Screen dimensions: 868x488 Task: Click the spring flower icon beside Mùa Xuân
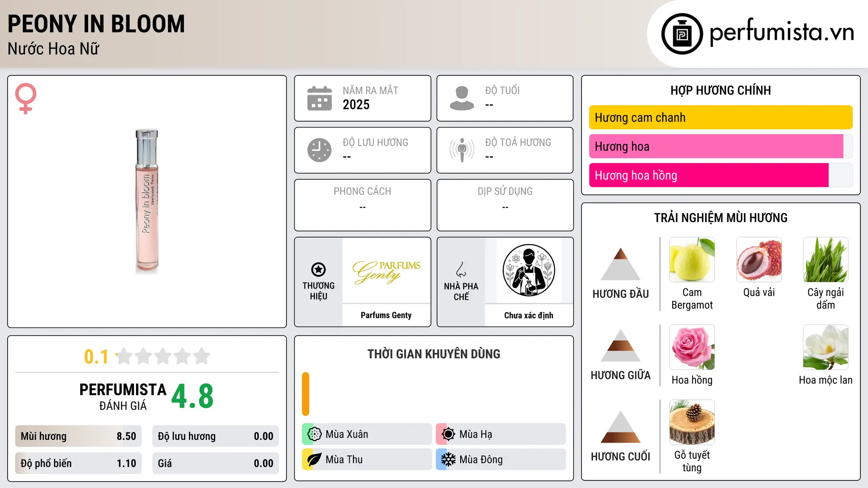coord(314,434)
